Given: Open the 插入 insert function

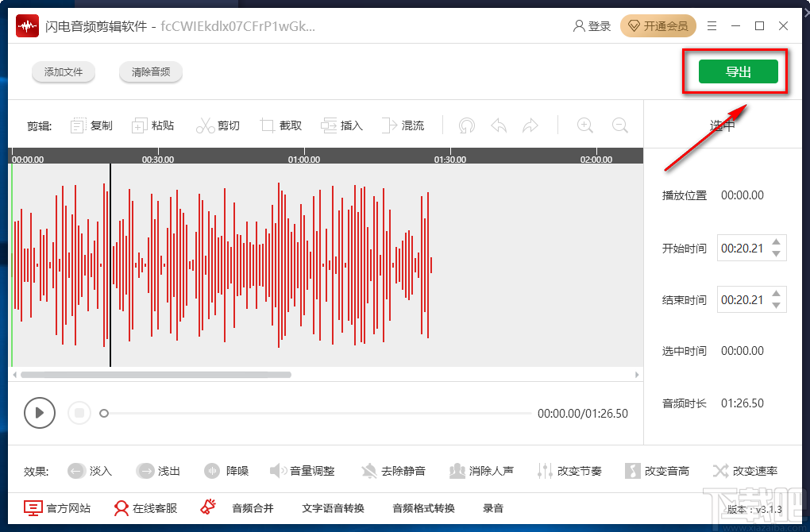Looking at the screenshot, I should tap(341, 125).
